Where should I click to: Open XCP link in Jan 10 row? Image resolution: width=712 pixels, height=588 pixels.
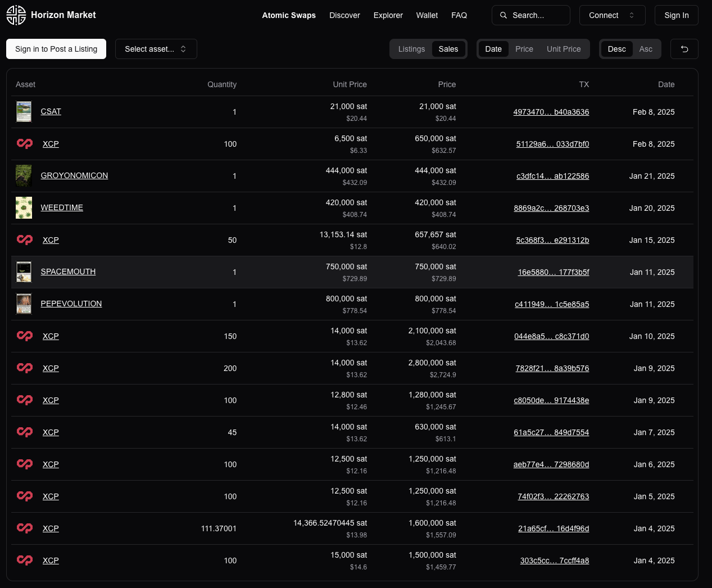[x=51, y=336]
